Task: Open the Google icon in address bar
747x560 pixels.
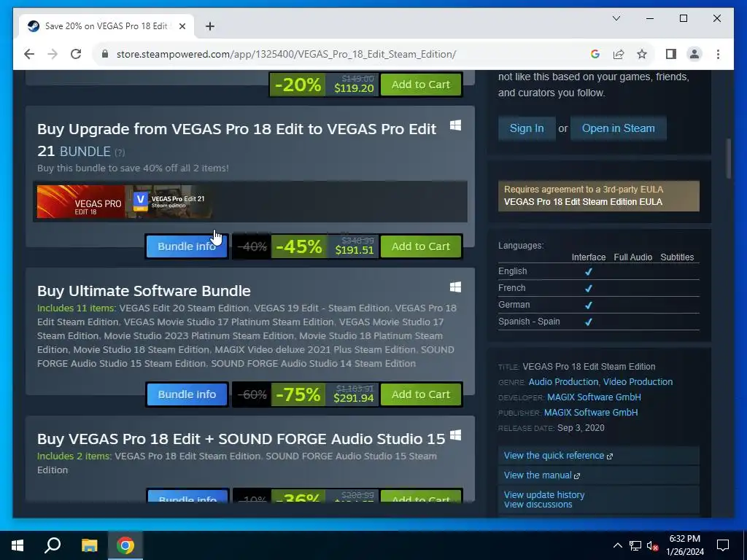Action: [x=595, y=54]
